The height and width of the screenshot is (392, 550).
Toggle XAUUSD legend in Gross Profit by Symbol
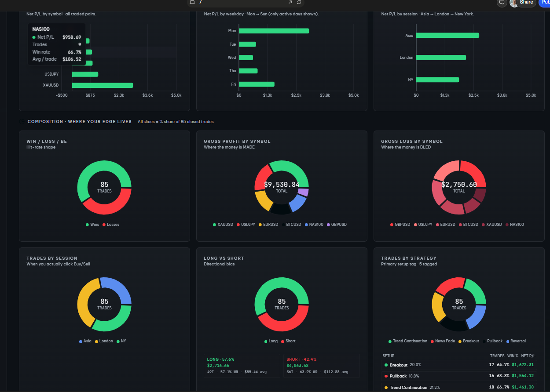point(223,225)
